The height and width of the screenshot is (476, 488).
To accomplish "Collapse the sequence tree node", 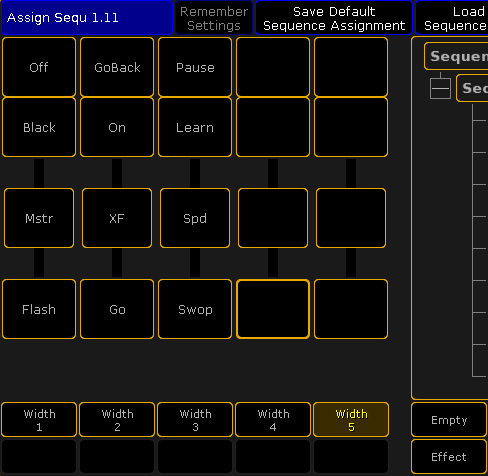I will (440, 88).
